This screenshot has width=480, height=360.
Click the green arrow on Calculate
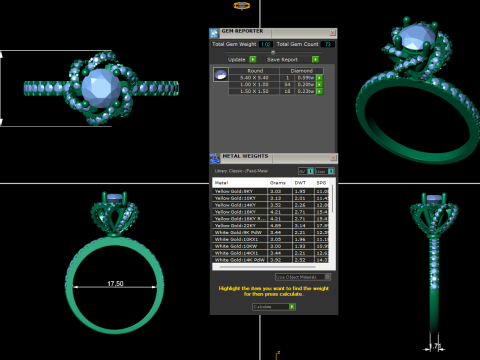[292, 306]
